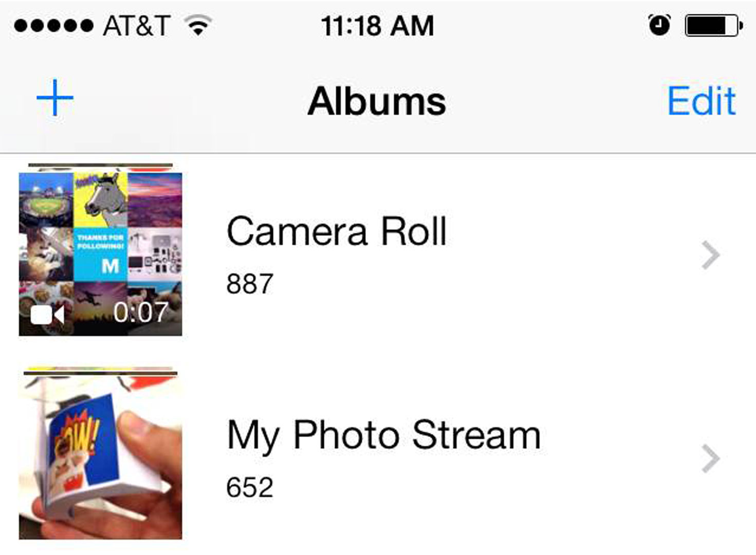Tap the battery indicator icon
The image size is (756, 555).
point(713,25)
